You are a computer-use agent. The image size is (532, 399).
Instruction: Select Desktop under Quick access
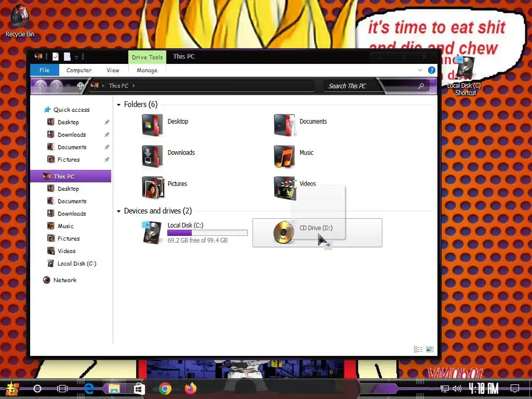[x=68, y=122]
